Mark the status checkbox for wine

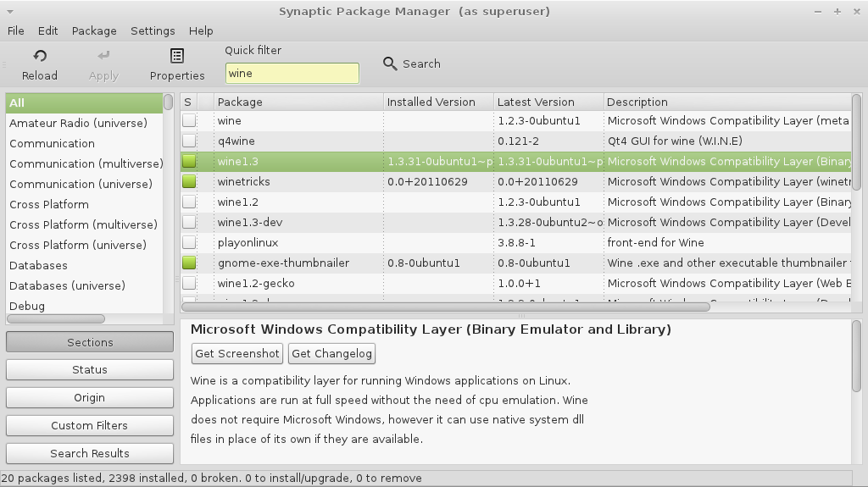189,120
